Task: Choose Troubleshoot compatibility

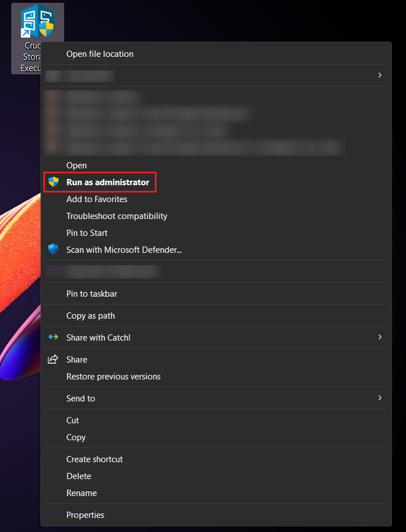Action: pos(216,216)
